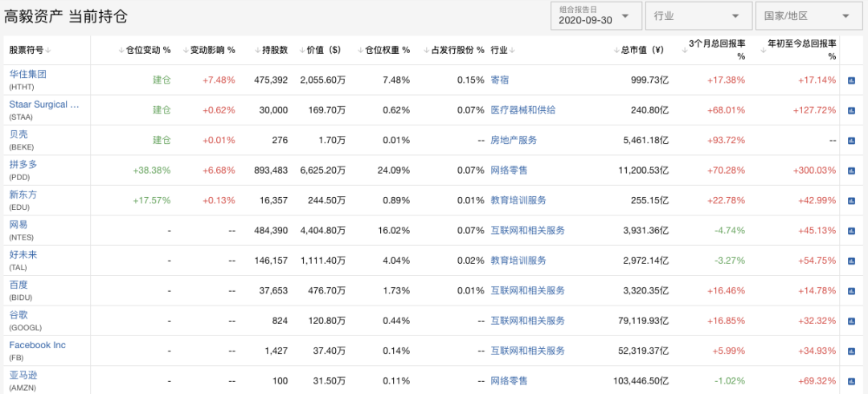868x394 pixels.
Task: Open chart icon in 好未来 row
Action: pos(851,261)
